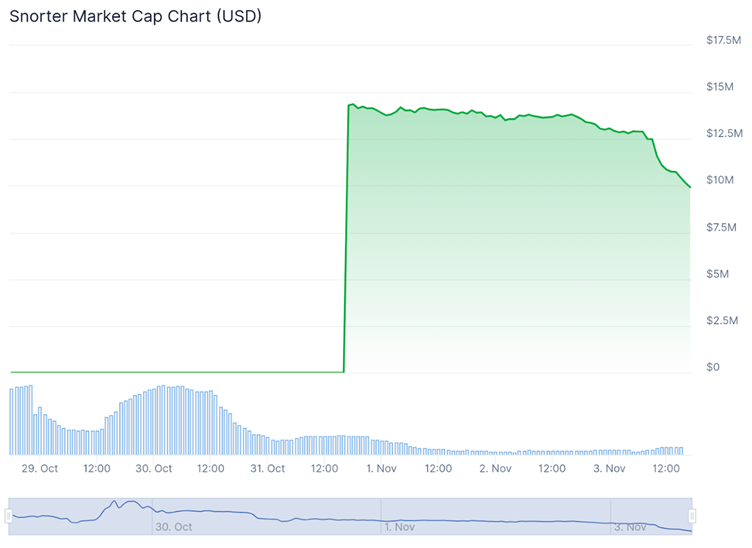Click the $0 y-axis label
Image resolution: width=752 pixels, height=548 pixels.
point(712,367)
